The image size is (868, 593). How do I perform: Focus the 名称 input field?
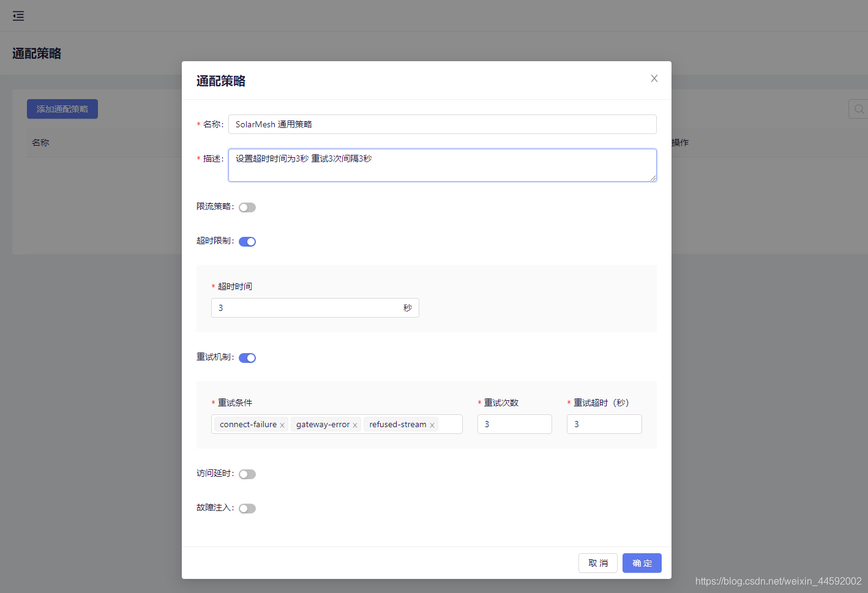[443, 124]
